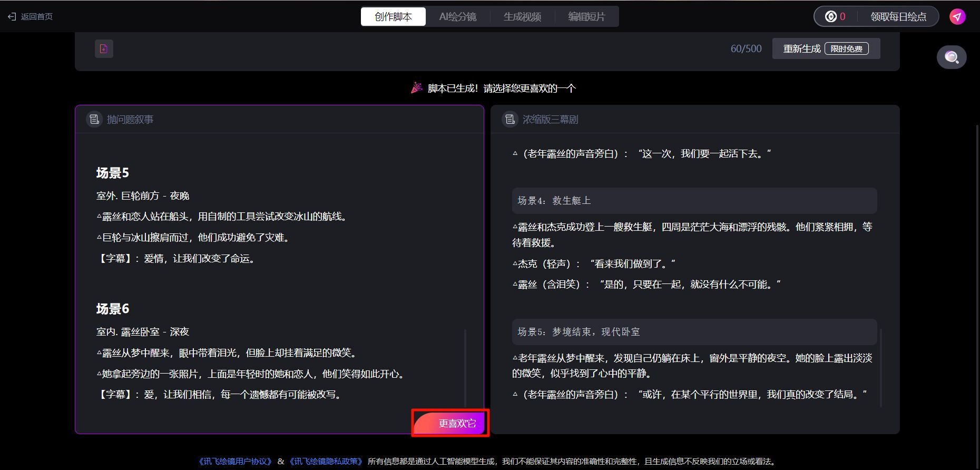Open the 讯飞绘镜隐私政策 link

tap(326, 462)
